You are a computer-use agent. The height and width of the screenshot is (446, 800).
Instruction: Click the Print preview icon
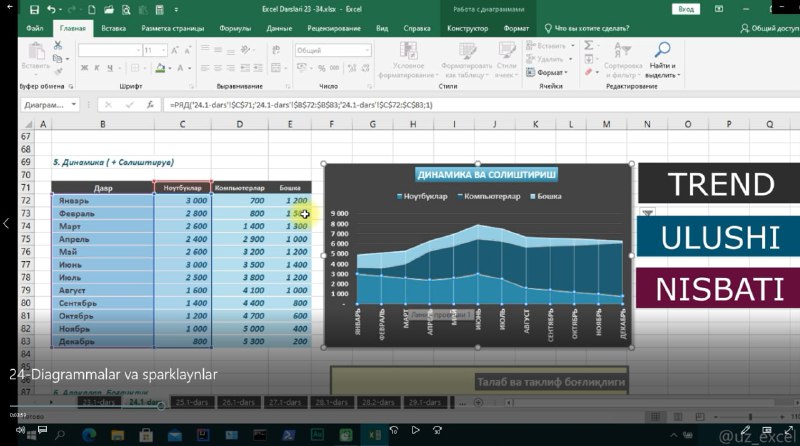click(x=126, y=10)
